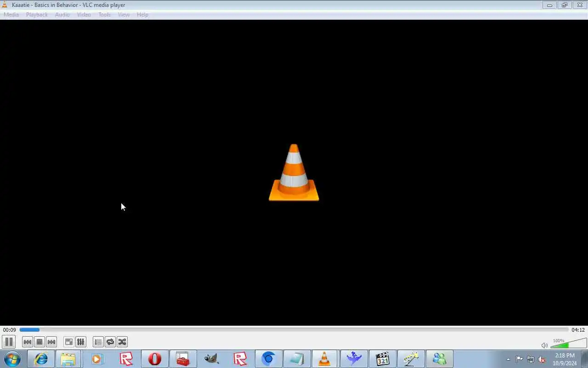
Task: Seek on the playback progress bar
Action: tap(294, 330)
